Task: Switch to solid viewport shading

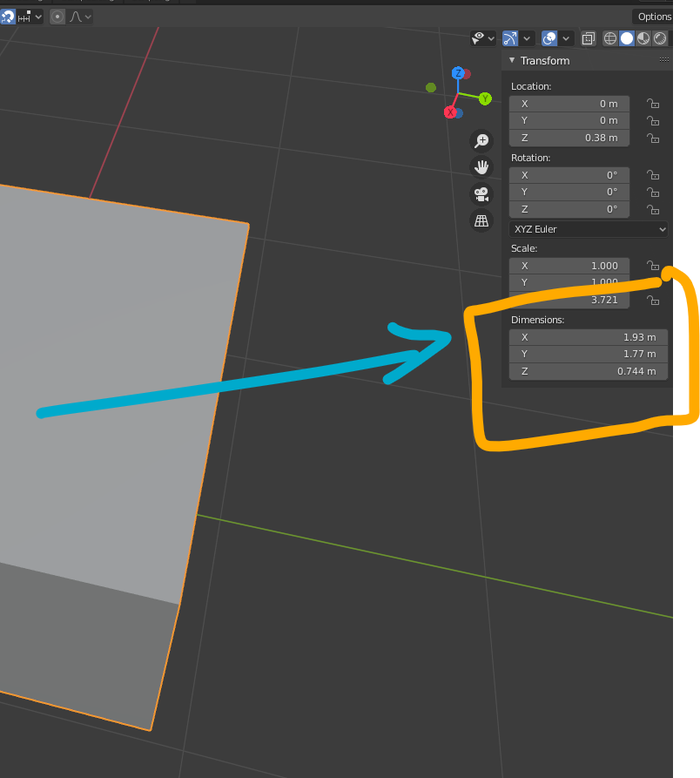Action: click(x=627, y=38)
